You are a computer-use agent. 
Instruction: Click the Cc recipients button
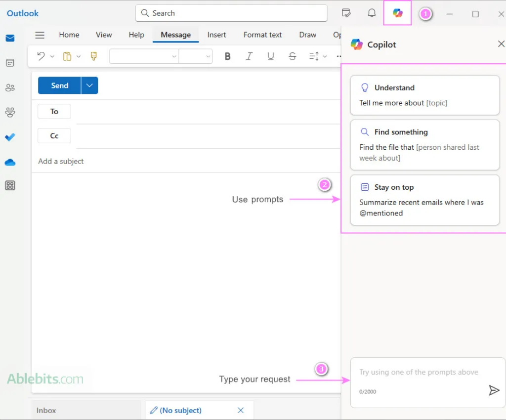(54, 136)
